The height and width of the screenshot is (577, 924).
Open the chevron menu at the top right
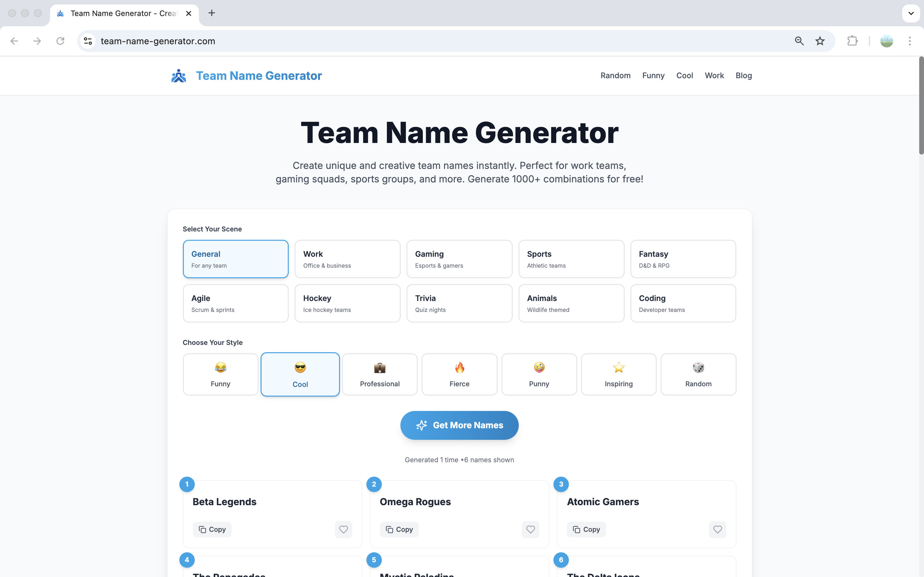click(x=911, y=13)
